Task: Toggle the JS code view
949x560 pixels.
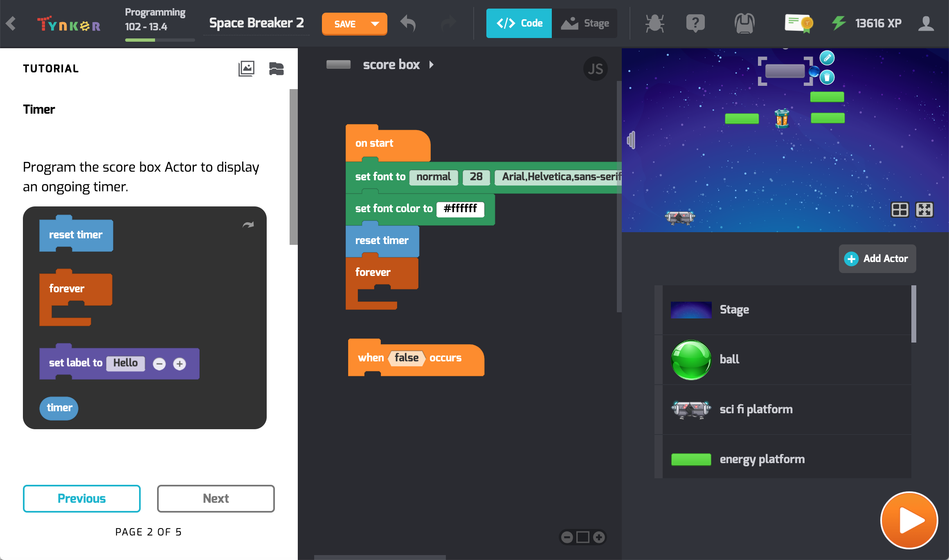Action: click(x=595, y=69)
